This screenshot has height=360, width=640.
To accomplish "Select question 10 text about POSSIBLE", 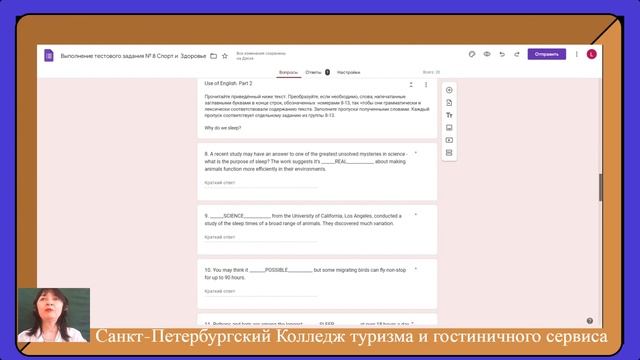I will [305, 274].
